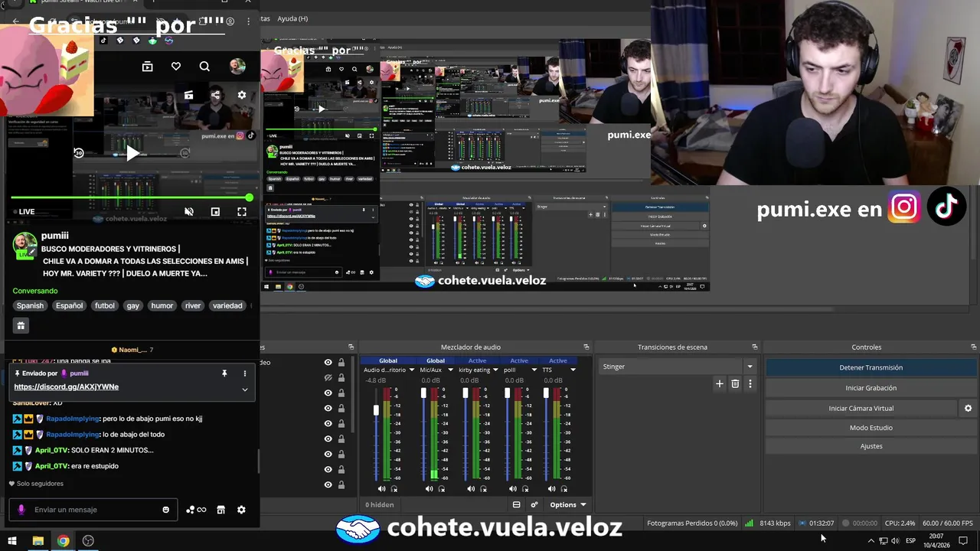Open channel points infinity icon

click(x=197, y=510)
